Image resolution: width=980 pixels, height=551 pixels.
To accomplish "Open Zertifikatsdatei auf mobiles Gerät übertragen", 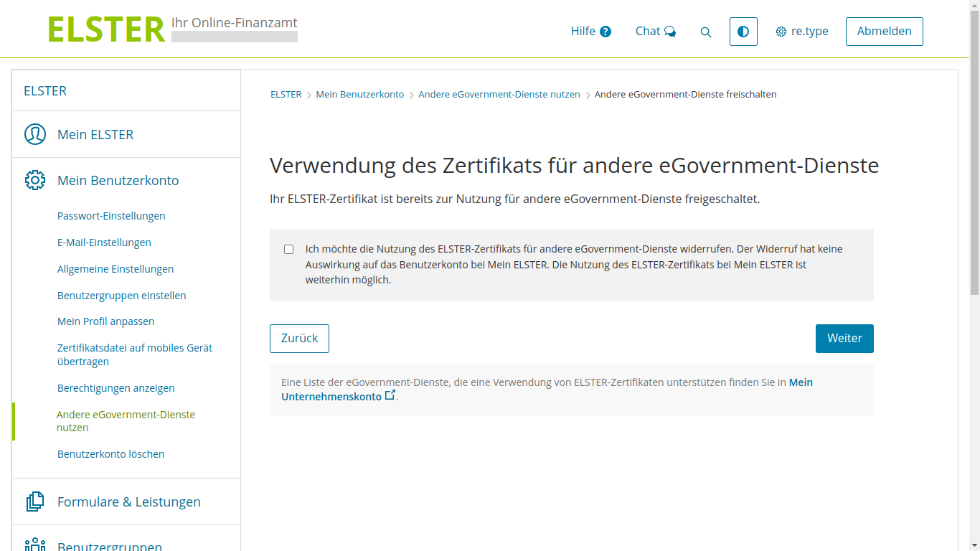I will coord(135,354).
